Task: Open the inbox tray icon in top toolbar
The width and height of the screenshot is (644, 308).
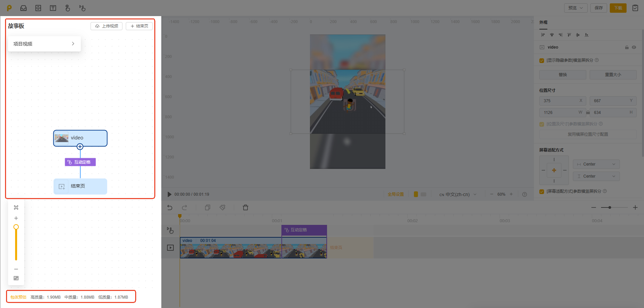Action: coord(23,8)
